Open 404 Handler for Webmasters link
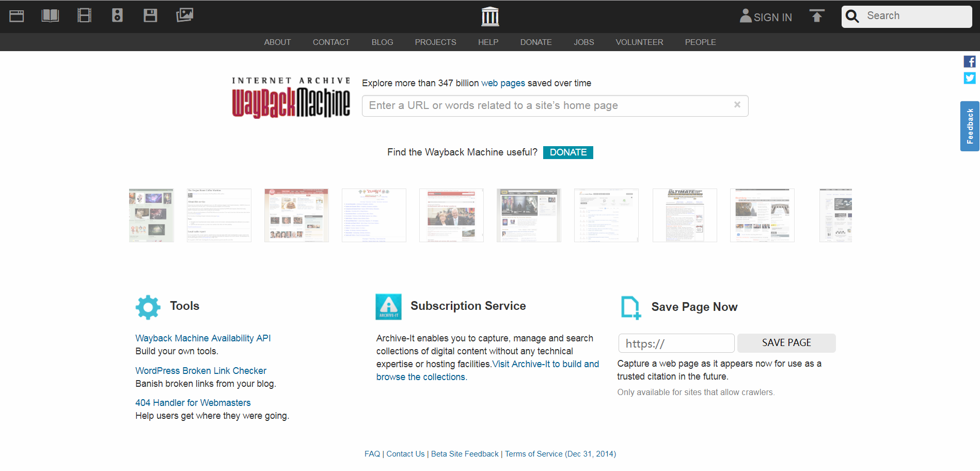The image size is (980, 471). click(x=193, y=403)
